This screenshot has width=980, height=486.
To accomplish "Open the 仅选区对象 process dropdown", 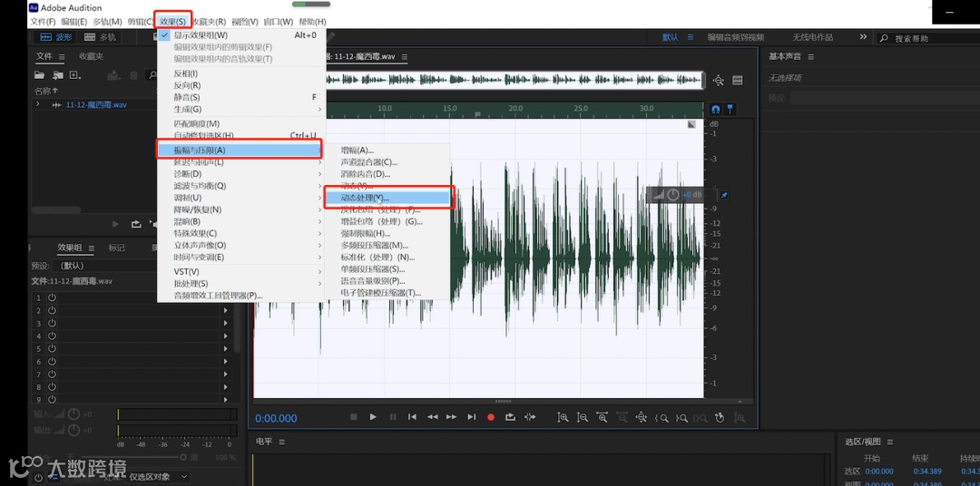I will point(158,477).
